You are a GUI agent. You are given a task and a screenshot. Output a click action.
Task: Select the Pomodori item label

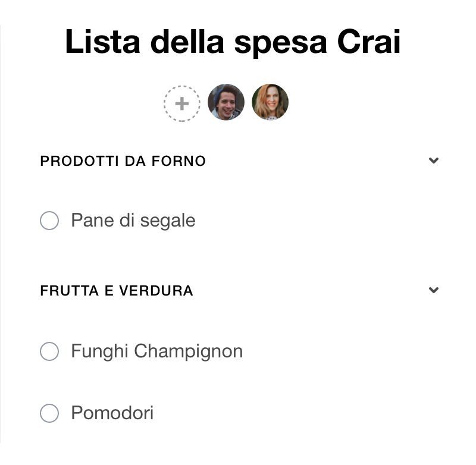tap(112, 413)
